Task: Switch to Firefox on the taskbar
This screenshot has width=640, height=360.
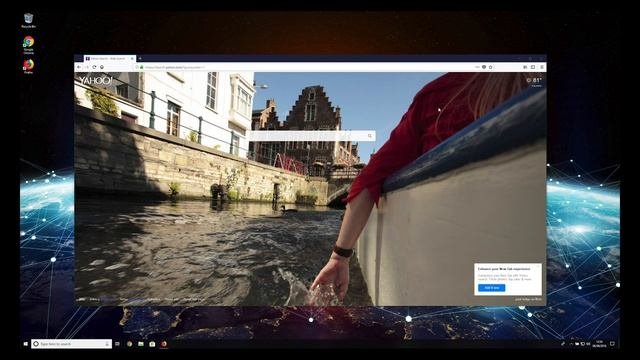Action: pyautogui.click(x=164, y=344)
